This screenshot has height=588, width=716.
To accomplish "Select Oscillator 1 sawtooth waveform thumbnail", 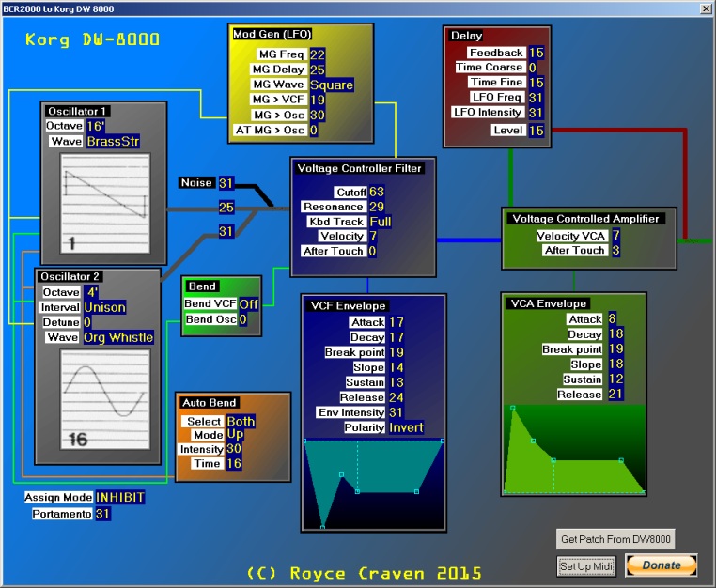I will pyautogui.click(x=105, y=203).
